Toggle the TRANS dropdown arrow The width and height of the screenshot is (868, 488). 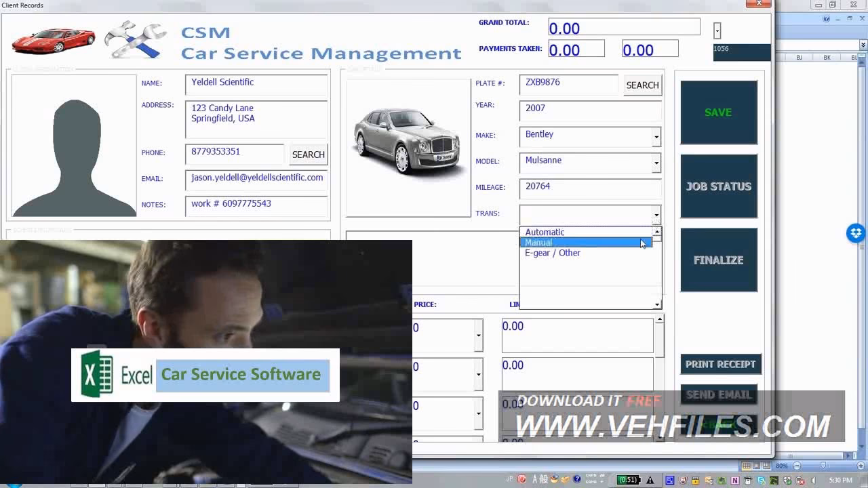(x=656, y=215)
